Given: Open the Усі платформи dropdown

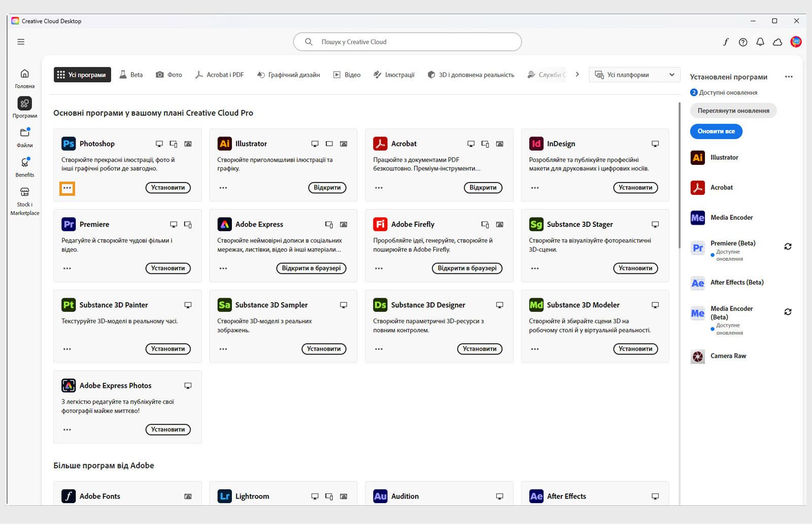Looking at the screenshot, I should 634,75.
